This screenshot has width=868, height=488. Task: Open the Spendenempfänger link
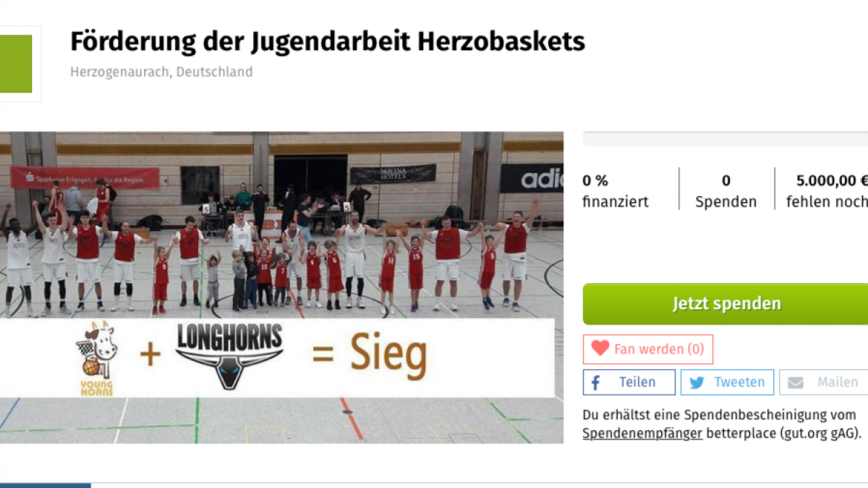(642, 433)
